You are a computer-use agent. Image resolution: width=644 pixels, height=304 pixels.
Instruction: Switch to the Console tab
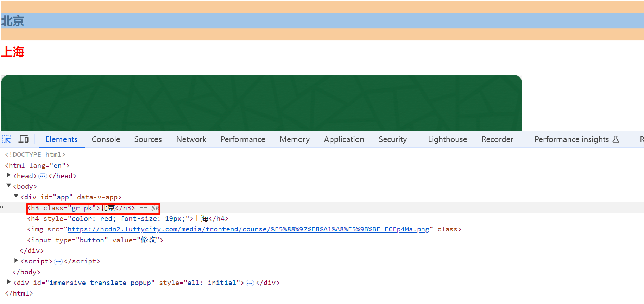[106, 139]
